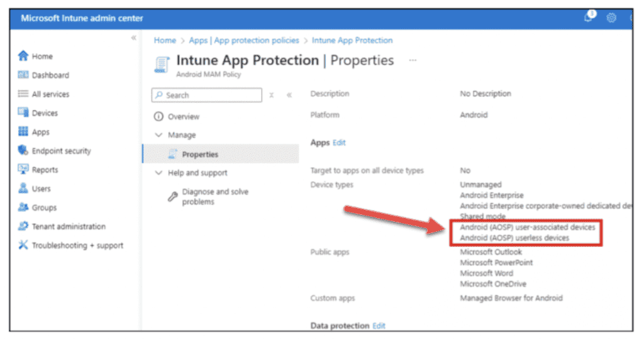Click the Home icon in the left sidebar
644x345 pixels.
(23, 56)
